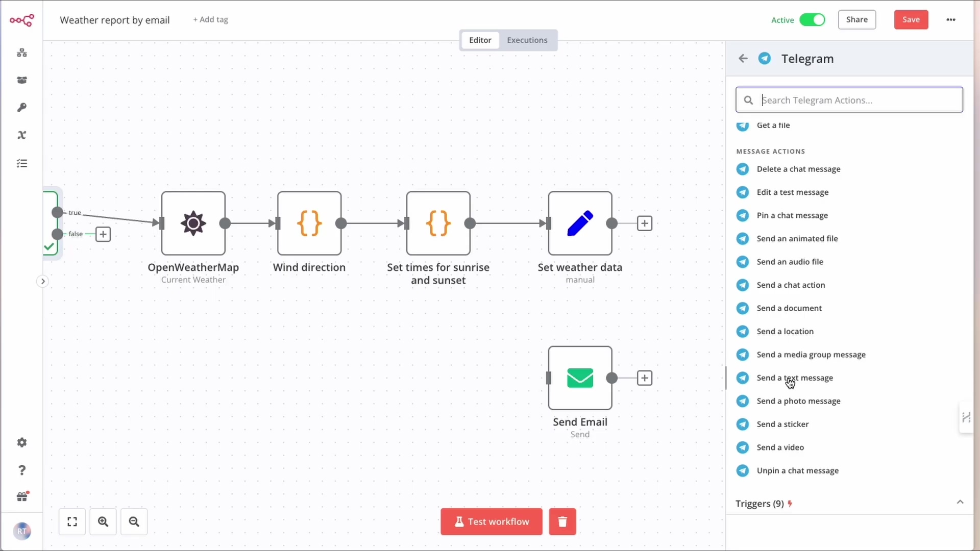Select Send a photo message action
The height and width of the screenshot is (551, 980).
point(798,401)
